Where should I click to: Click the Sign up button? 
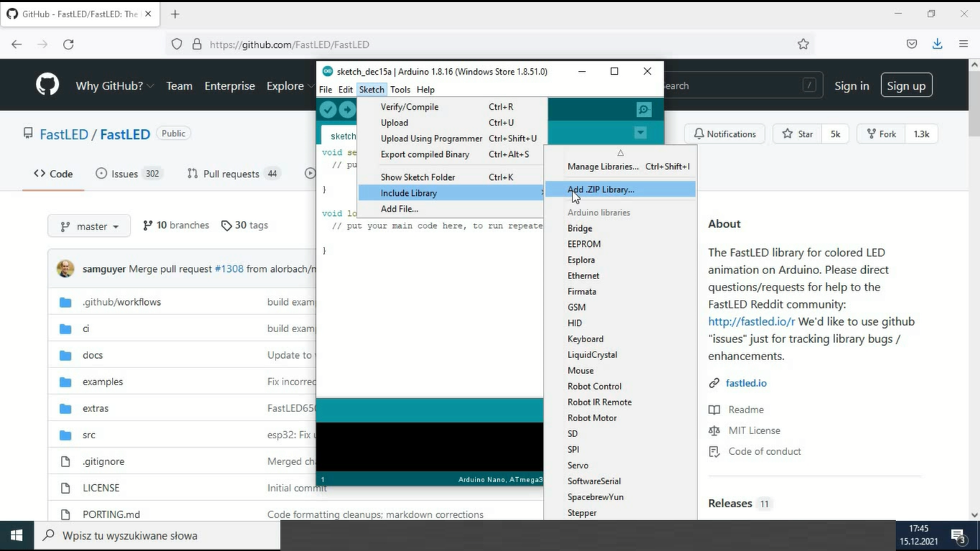tap(906, 85)
